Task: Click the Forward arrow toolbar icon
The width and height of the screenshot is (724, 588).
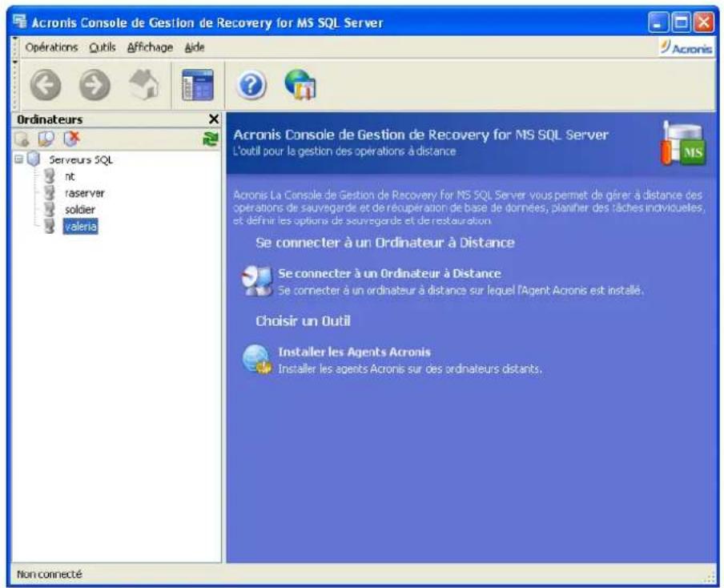Action: click(95, 85)
